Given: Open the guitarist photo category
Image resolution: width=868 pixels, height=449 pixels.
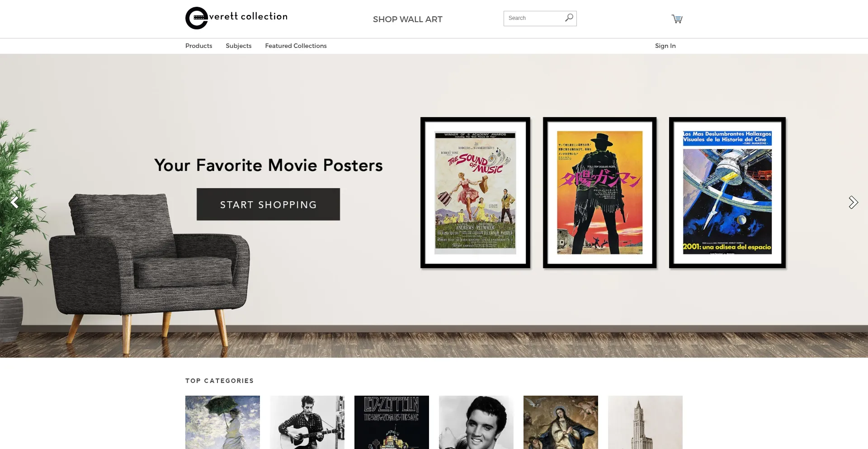Looking at the screenshot, I should (307, 422).
